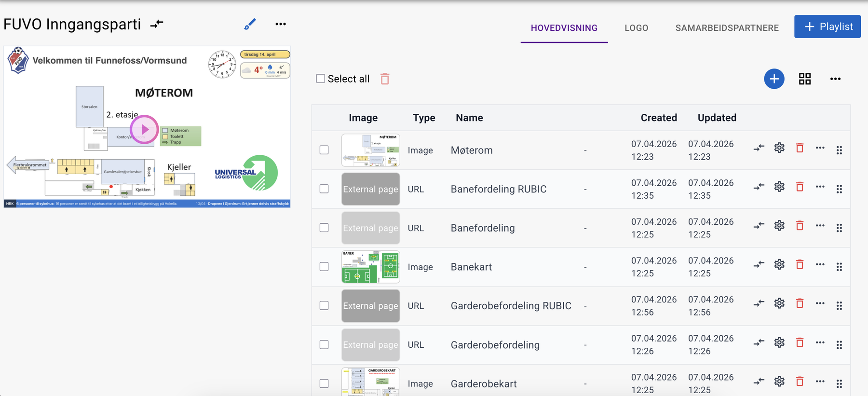Image resolution: width=868 pixels, height=396 pixels.
Task: Expand more options for Garderobefordeling RUBIC row
Action: pos(820,303)
